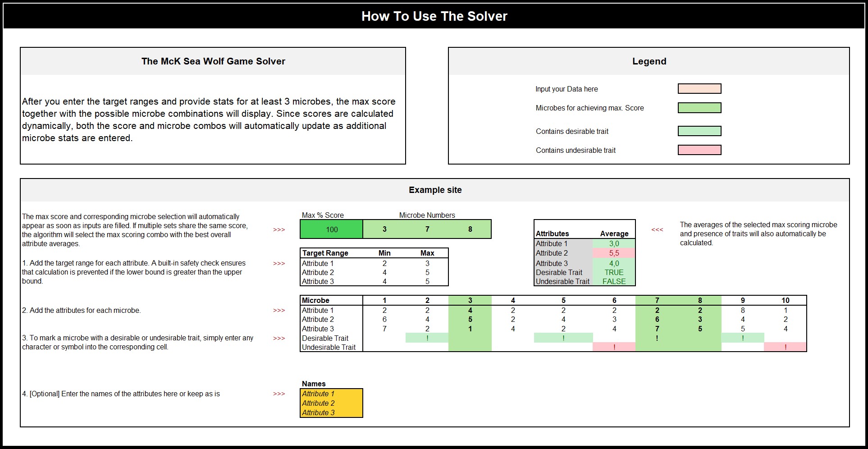Select the Desirable Trait cell of microbe 5
The height and width of the screenshot is (449, 868).
click(563, 338)
